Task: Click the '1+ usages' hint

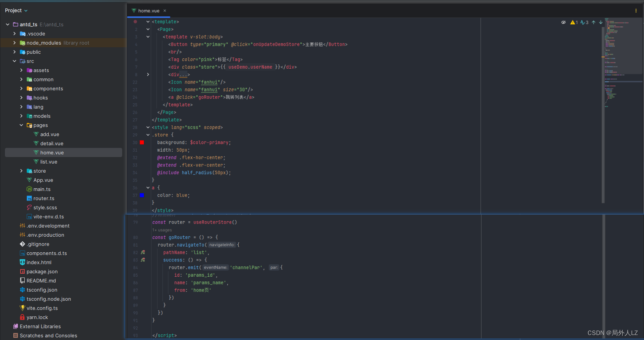Action: (x=162, y=230)
